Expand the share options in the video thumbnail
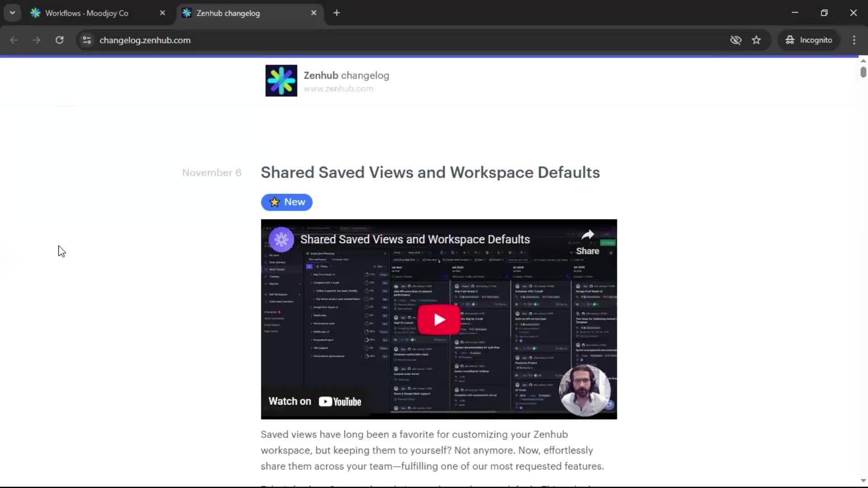This screenshot has width=868, height=488. (x=588, y=235)
